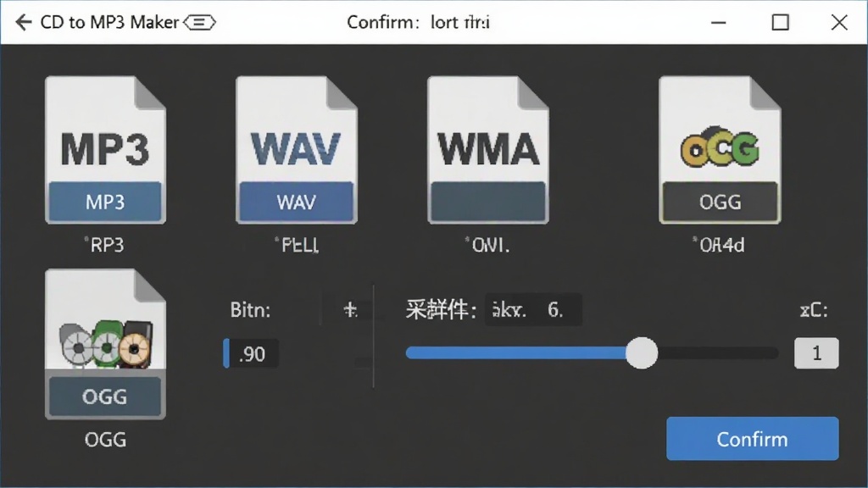Maximize the window
Viewport: 868px width, 488px height.
click(x=781, y=23)
